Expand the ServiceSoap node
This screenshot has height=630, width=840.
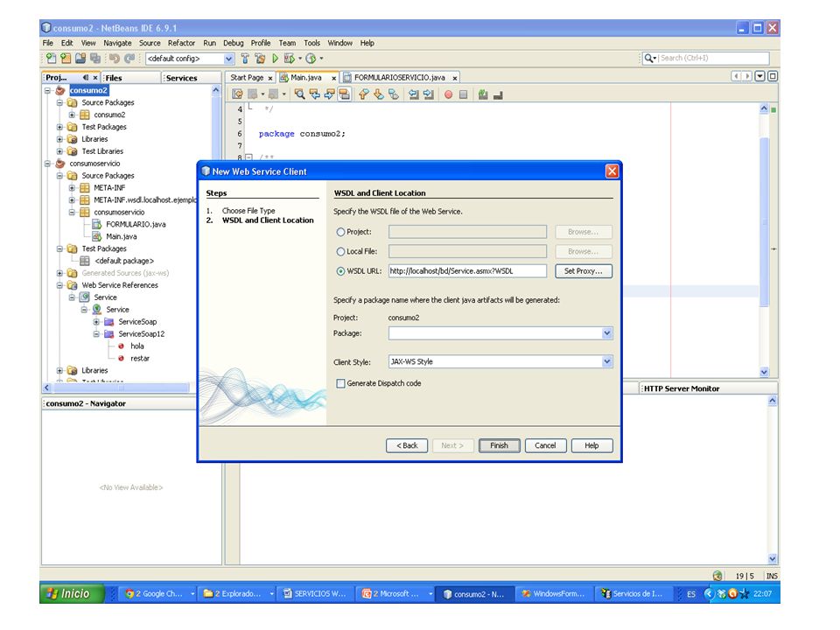97,322
